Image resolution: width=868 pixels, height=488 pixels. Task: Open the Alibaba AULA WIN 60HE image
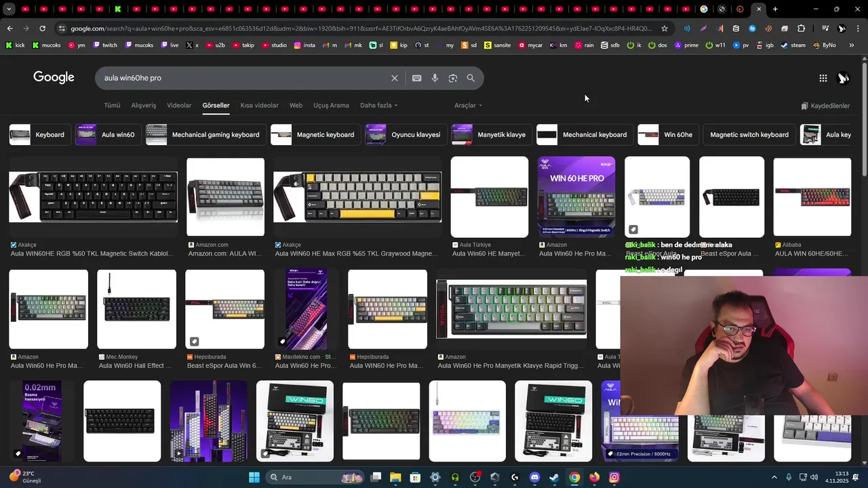click(x=812, y=197)
